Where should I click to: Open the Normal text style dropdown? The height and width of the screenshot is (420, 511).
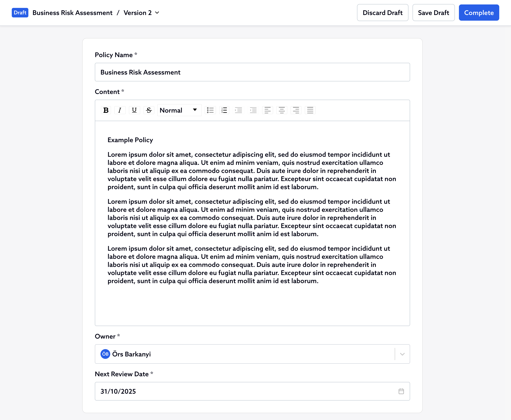click(179, 110)
